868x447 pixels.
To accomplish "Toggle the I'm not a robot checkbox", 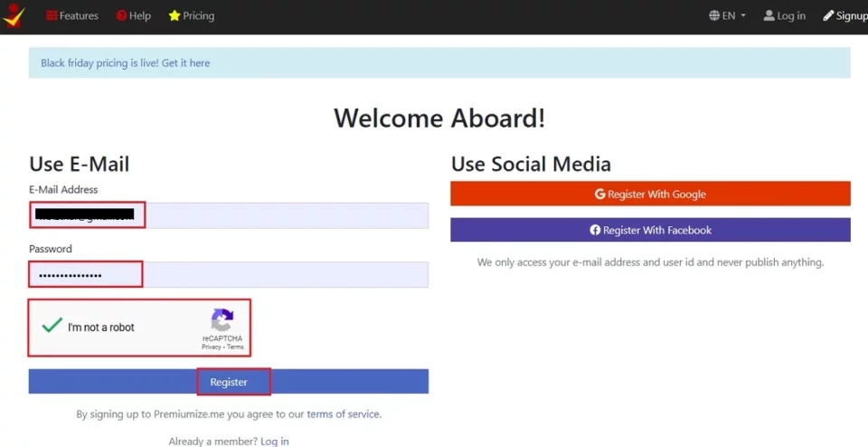I will [52, 326].
